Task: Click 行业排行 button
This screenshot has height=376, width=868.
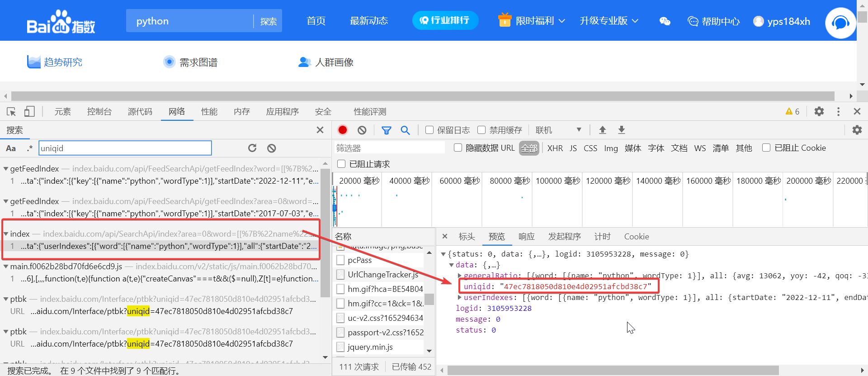Action: click(445, 20)
